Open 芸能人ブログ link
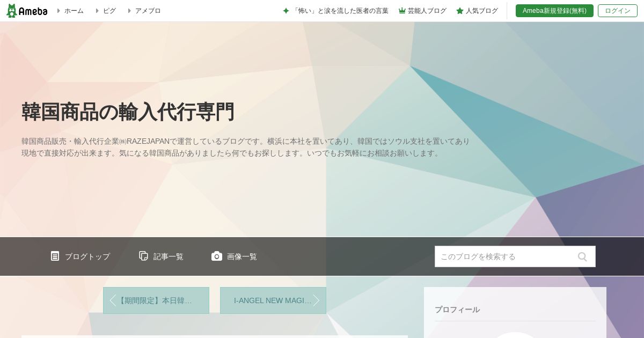Image resolution: width=644 pixels, height=338 pixels. pos(427,11)
